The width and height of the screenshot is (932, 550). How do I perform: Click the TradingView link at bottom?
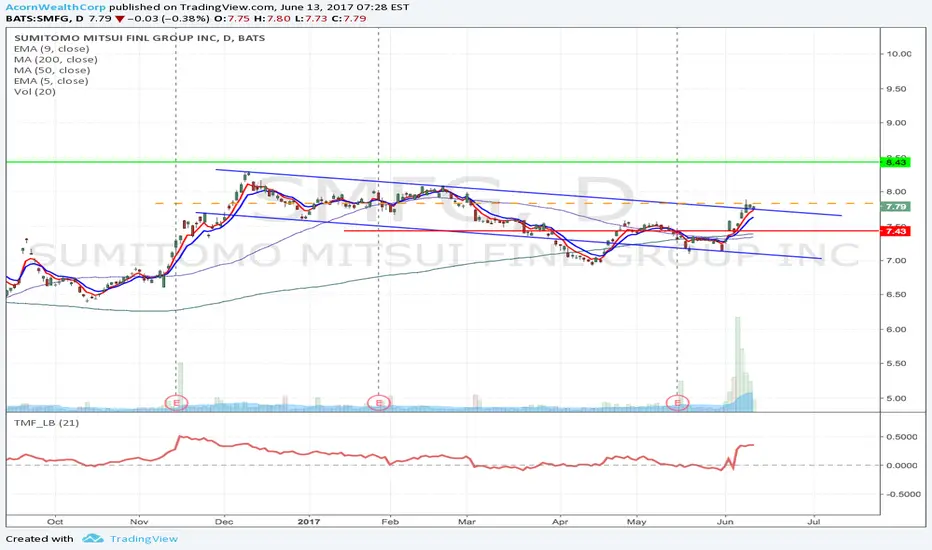(x=144, y=539)
